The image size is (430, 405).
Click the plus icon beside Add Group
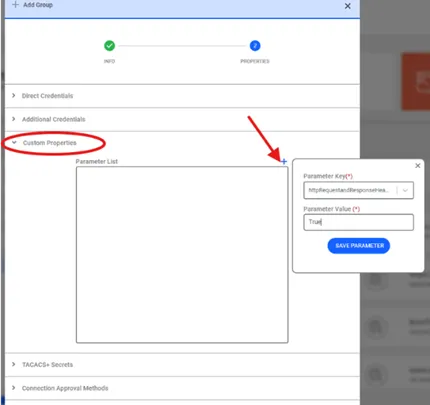tap(15, 5)
